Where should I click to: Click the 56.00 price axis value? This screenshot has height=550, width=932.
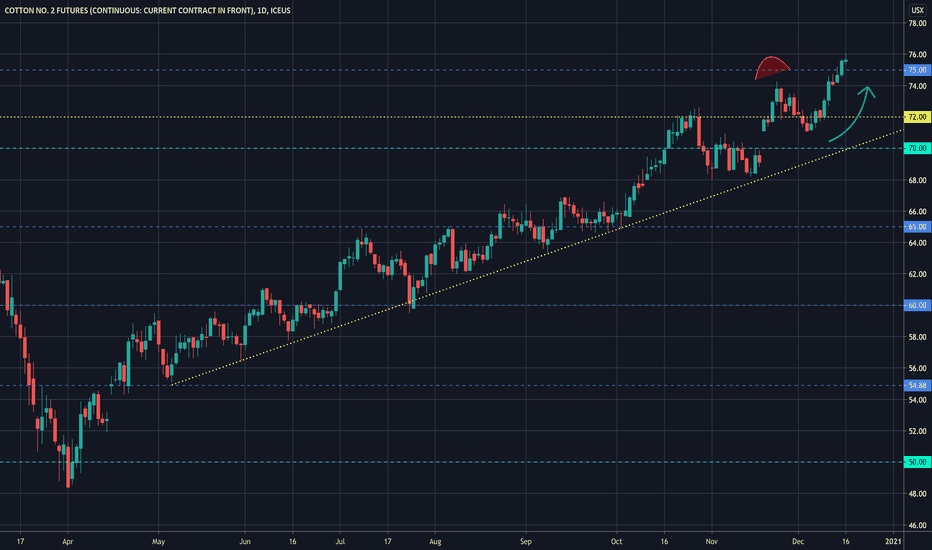pyautogui.click(x=917, y=369)
